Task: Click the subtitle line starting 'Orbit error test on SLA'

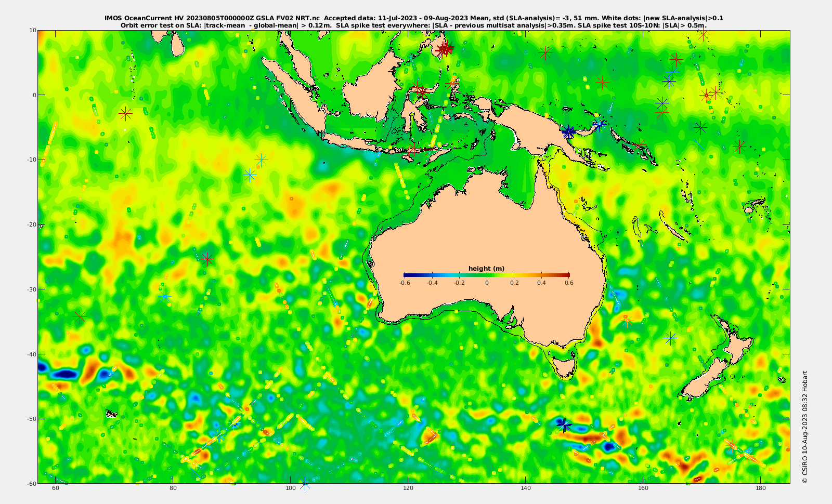Action: click(414, 25)
